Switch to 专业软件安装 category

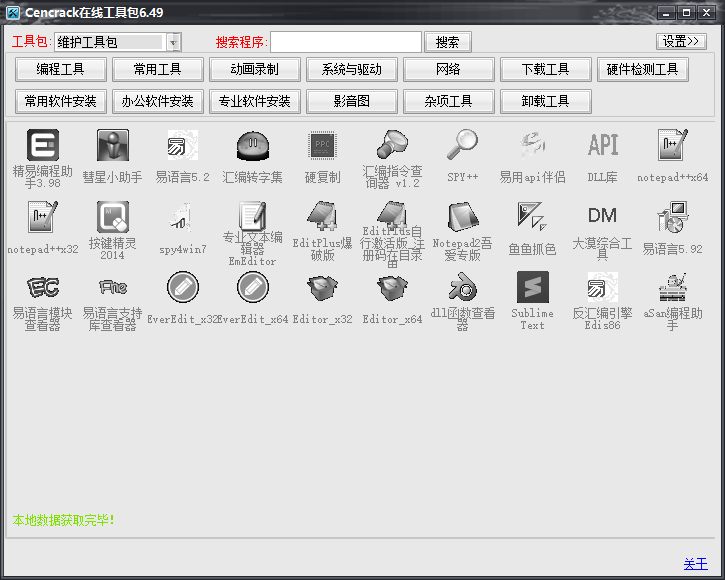click(x=255, y=101)
